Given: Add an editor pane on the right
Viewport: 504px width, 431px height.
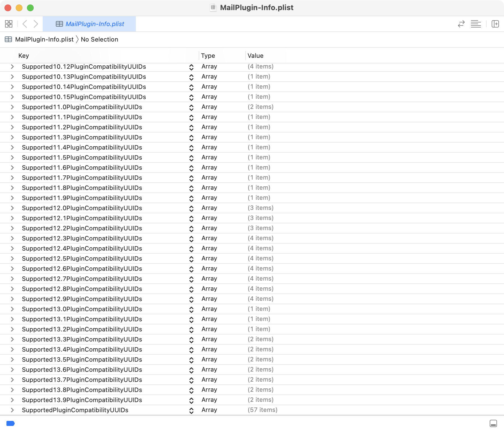Looking at the screenshot, I should (x=495, y=24).
